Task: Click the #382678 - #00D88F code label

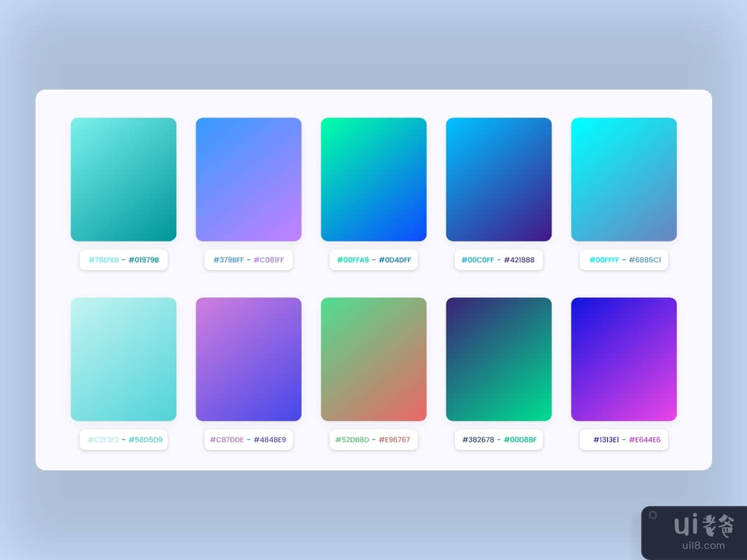Action: [499, 440]
